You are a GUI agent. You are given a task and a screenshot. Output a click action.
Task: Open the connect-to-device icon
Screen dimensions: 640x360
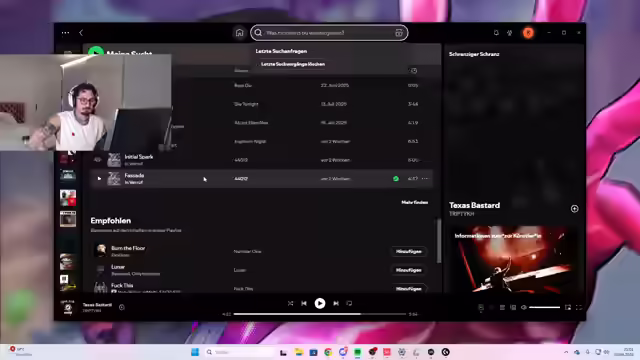[513, 307]
